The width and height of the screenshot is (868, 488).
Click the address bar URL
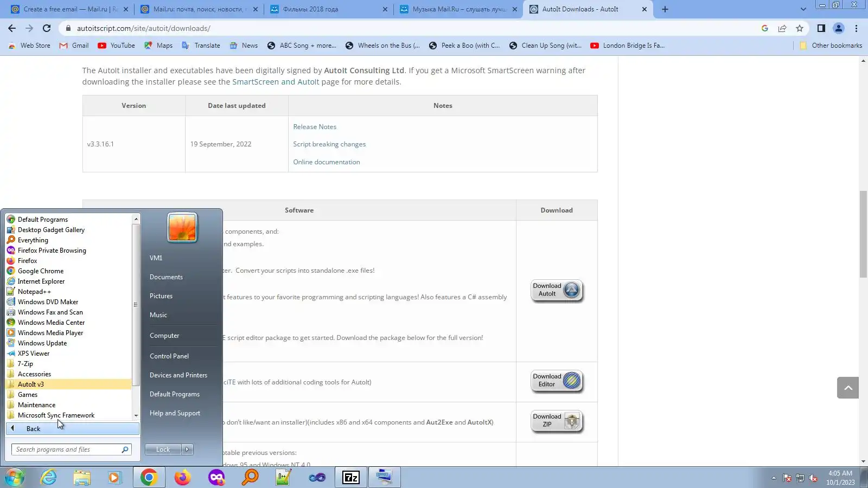[143, 28]
